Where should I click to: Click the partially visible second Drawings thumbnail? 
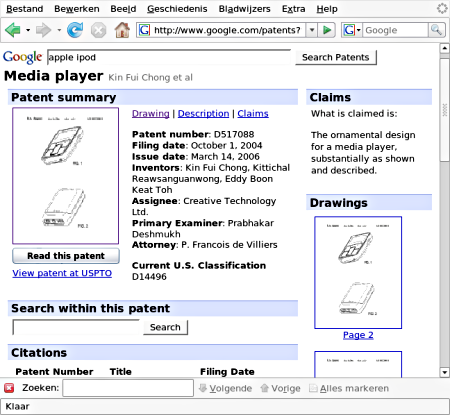point(358,364)
